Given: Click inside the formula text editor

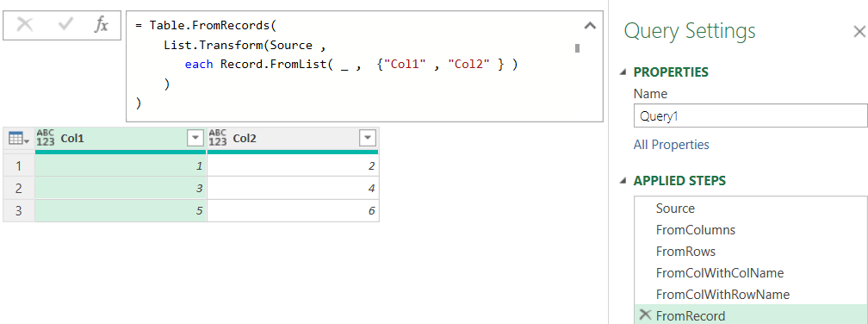Looking at the screenshot, I should click(364, 65).
